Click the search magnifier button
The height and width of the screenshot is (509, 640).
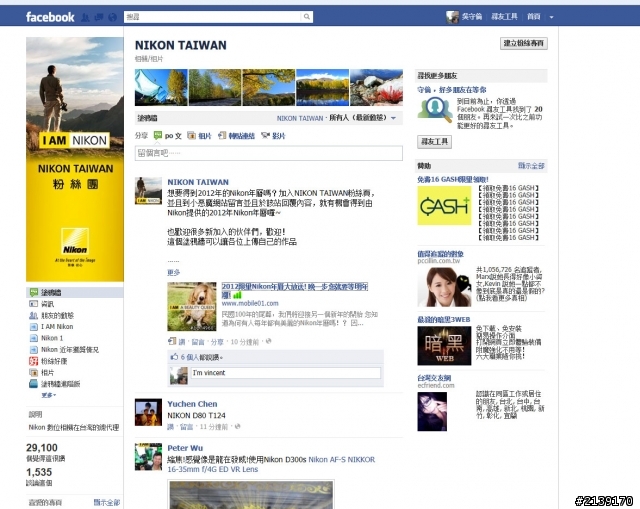307,17
